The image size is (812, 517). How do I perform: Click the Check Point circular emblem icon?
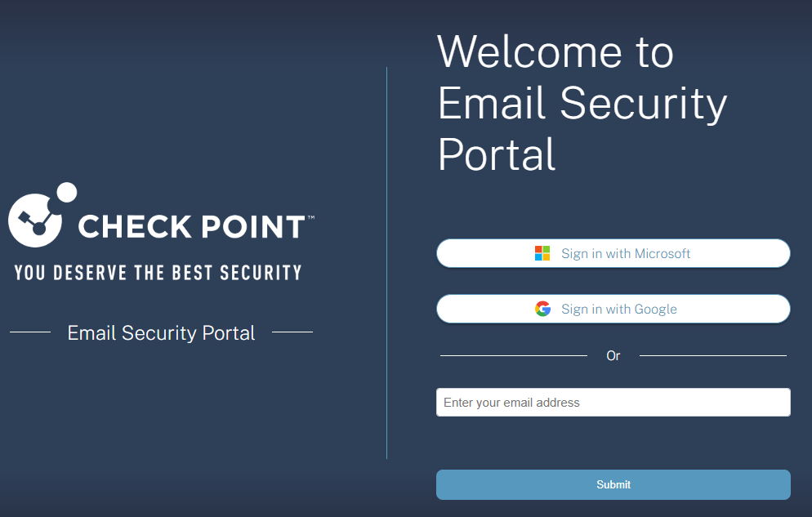point(35,221)
